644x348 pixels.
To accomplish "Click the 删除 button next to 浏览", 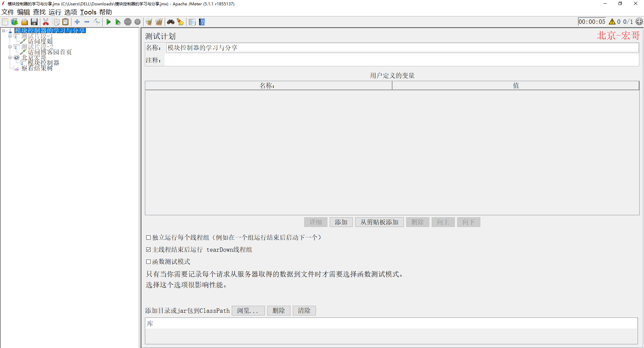I will click(x=279, y=310).
